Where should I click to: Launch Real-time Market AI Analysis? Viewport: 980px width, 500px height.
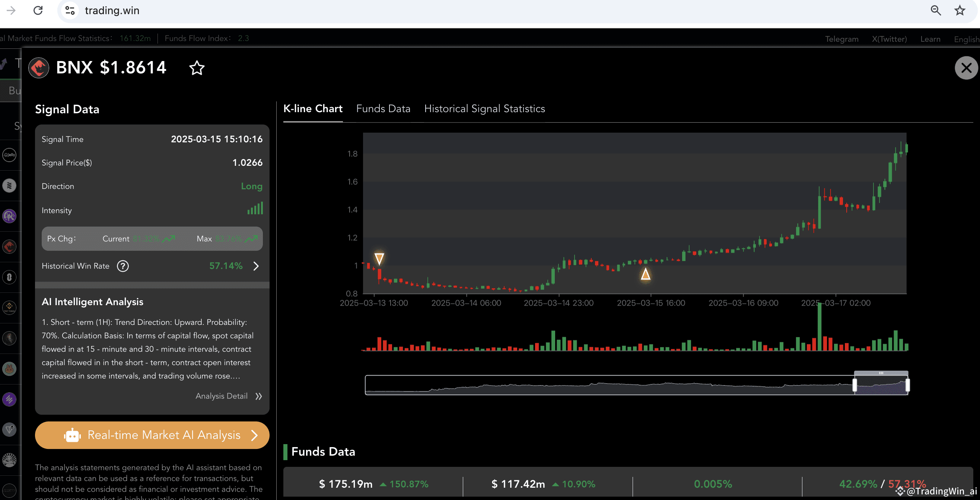[x=152, y=435]
